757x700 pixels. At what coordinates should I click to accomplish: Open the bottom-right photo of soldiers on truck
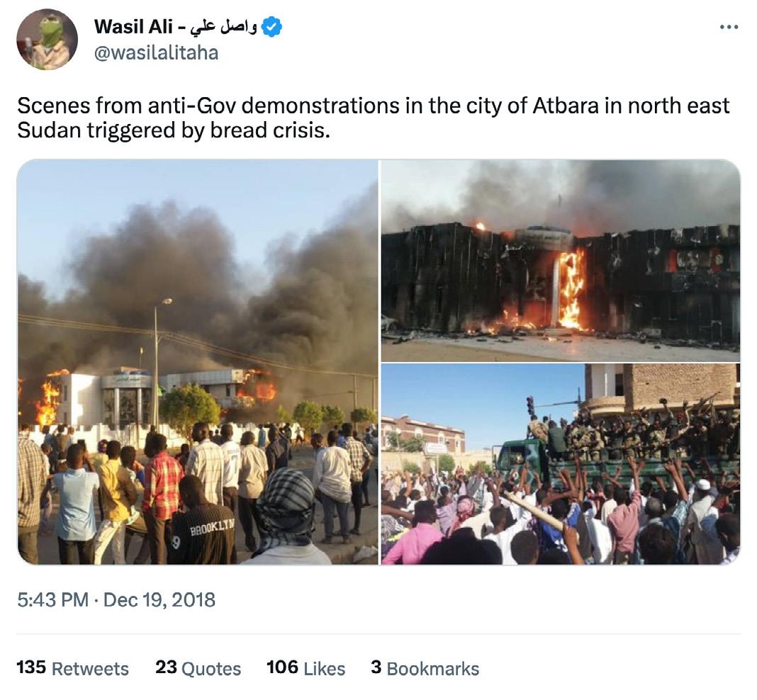coord(561,464)
